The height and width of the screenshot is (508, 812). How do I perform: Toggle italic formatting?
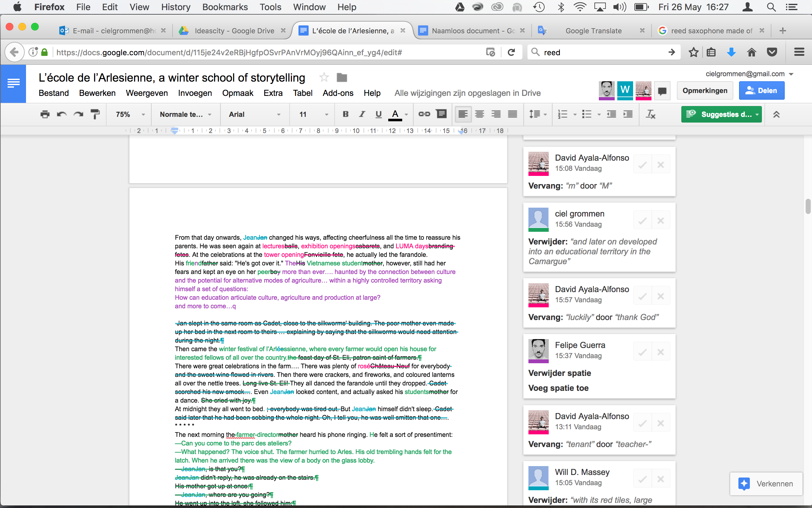[362, 114]
